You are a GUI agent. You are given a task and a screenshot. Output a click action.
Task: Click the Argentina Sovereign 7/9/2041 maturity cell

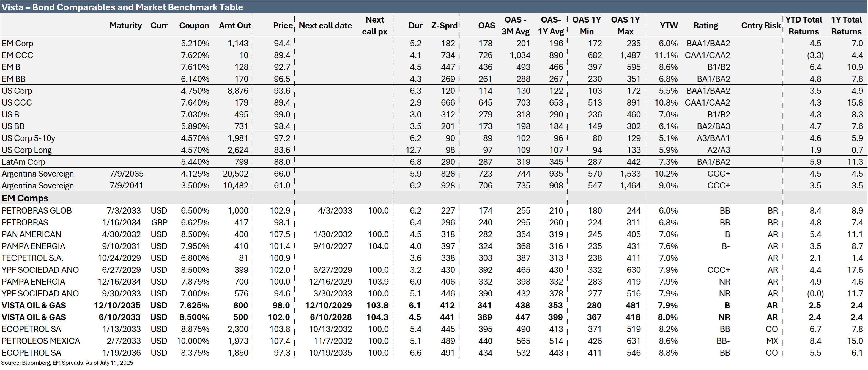tap(126, 185)
